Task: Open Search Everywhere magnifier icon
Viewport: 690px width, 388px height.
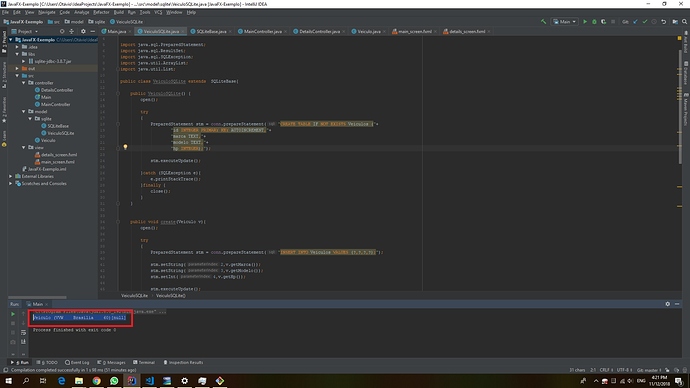Action: [684, 22]
